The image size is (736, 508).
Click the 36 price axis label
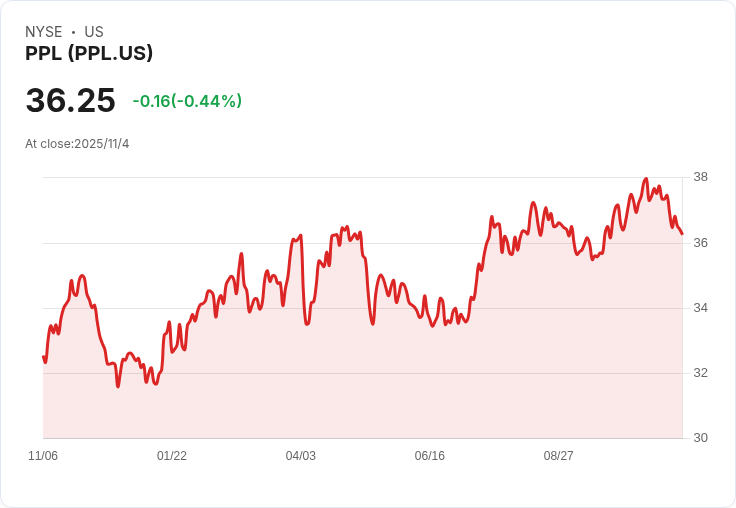point(700,243)
